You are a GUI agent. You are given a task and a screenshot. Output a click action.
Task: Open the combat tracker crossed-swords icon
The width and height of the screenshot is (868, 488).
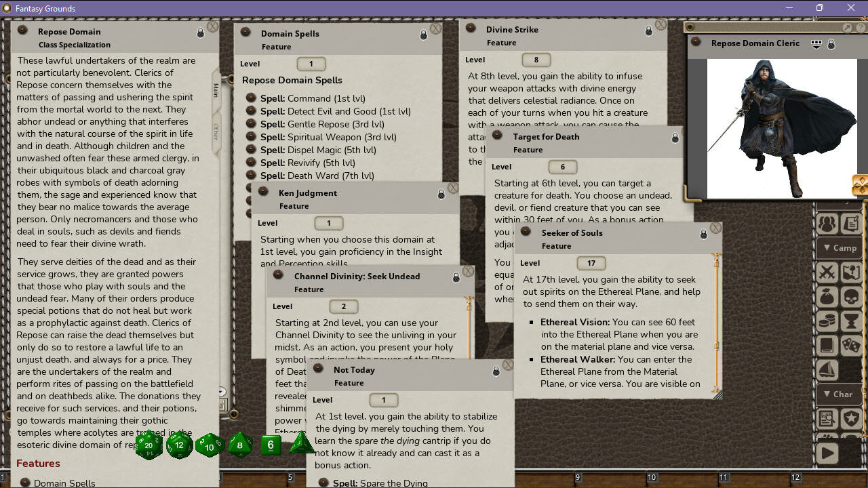point(826,272)
